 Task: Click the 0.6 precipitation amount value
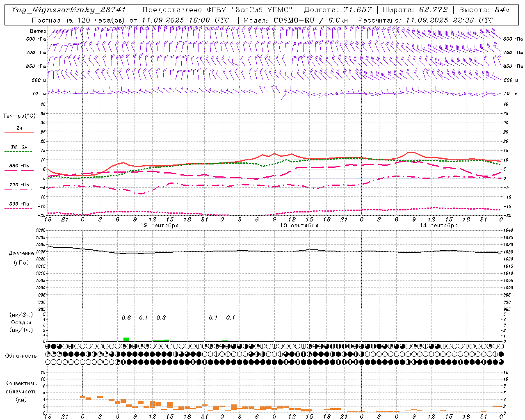pos(126,318)
